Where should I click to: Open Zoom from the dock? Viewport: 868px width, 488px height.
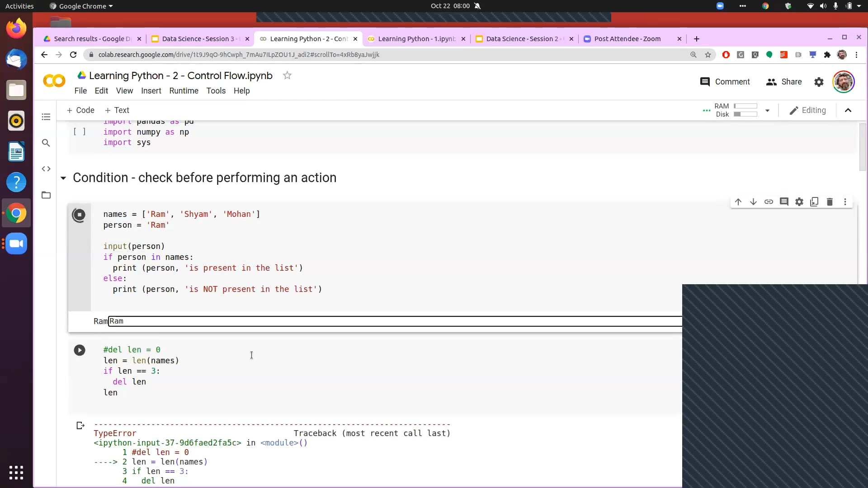[x=16, y=244]
